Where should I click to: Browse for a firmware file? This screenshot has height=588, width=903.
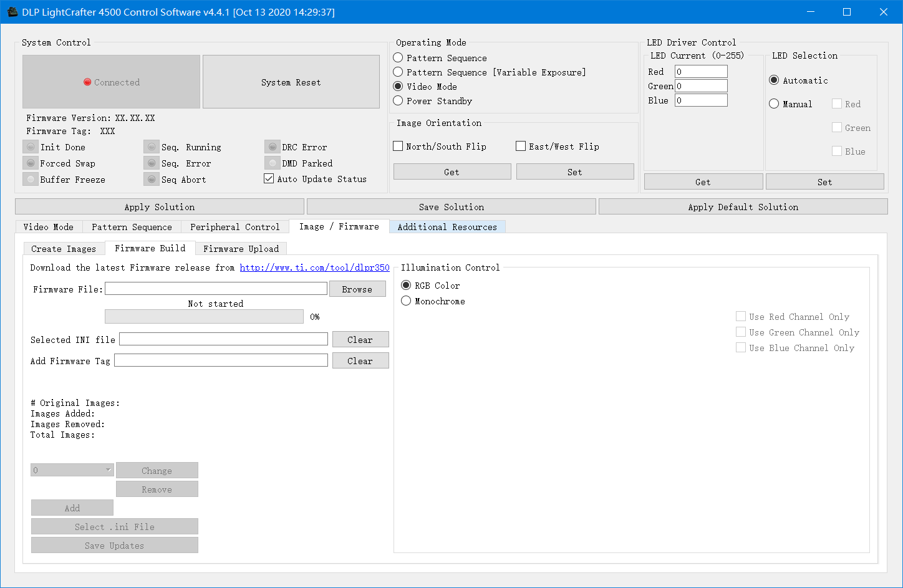pos(357,289)
